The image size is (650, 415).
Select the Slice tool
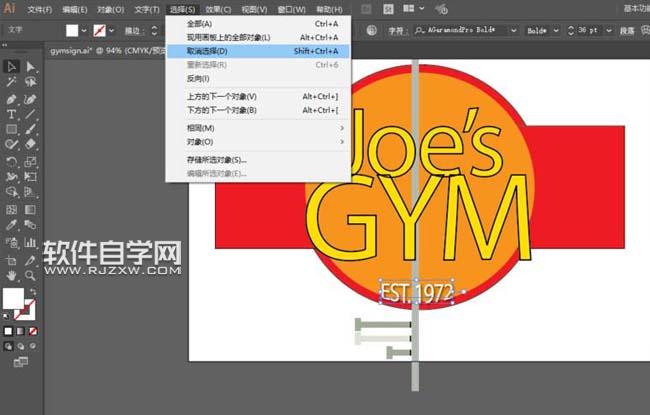tap(30, 260)
